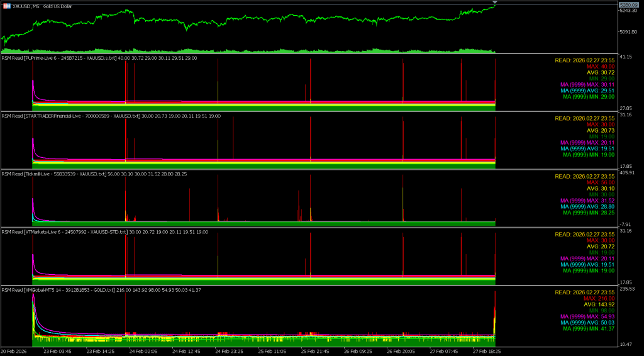
Task: Click MA (9999) MAX: 31.52 magenta label
Action: pos(587,200)
